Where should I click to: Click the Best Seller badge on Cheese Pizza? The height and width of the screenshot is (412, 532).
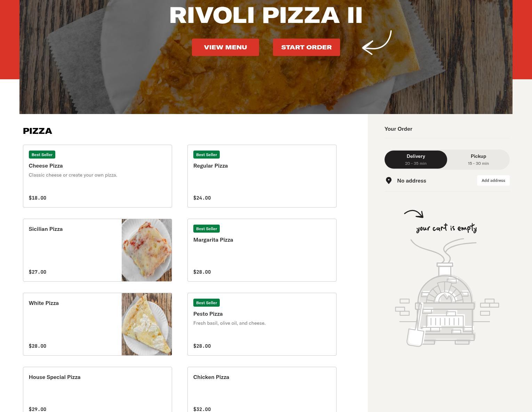pos(42,155)
